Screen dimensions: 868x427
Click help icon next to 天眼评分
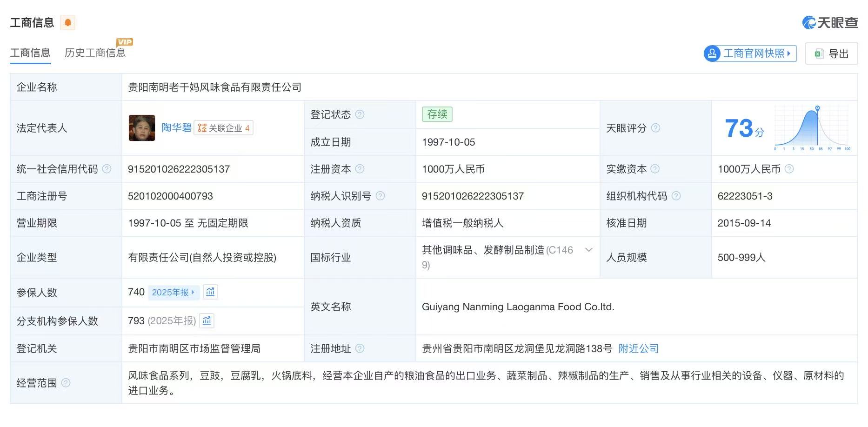tap(655, 128)
